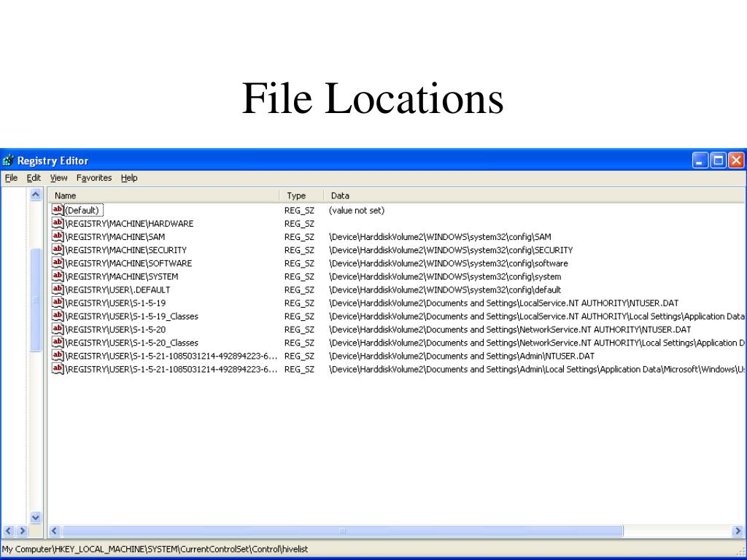747x560 pixels.
Task: Select \REGISTRY\MACHINE\SAM value name
Action: (x=115, y=237)
